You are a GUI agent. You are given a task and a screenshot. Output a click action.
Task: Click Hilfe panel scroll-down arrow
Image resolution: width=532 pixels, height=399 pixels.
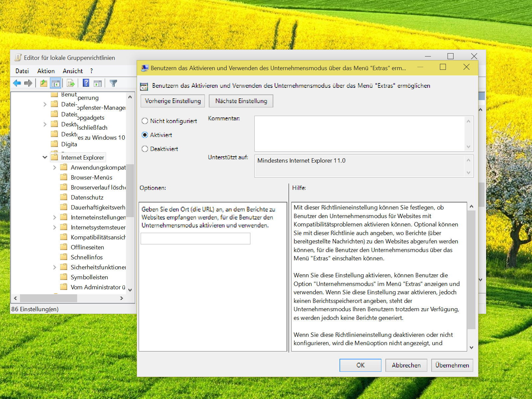pyautogui.click(x=471, y=347)
